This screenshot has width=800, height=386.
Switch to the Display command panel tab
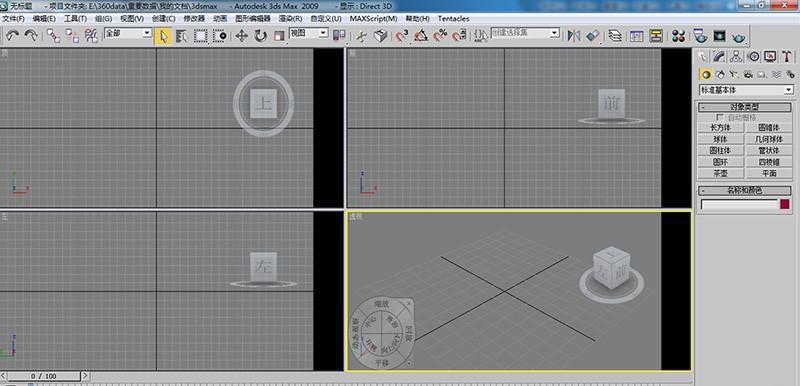click(770, 56)
